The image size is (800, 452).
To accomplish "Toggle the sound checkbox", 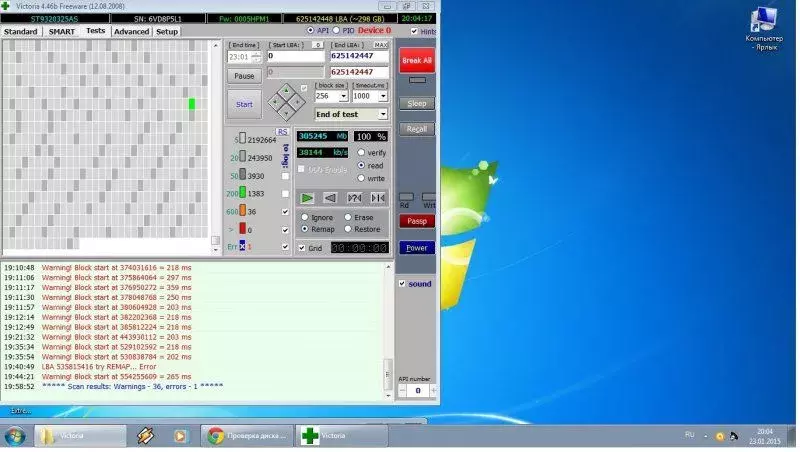I will point(402,284).
